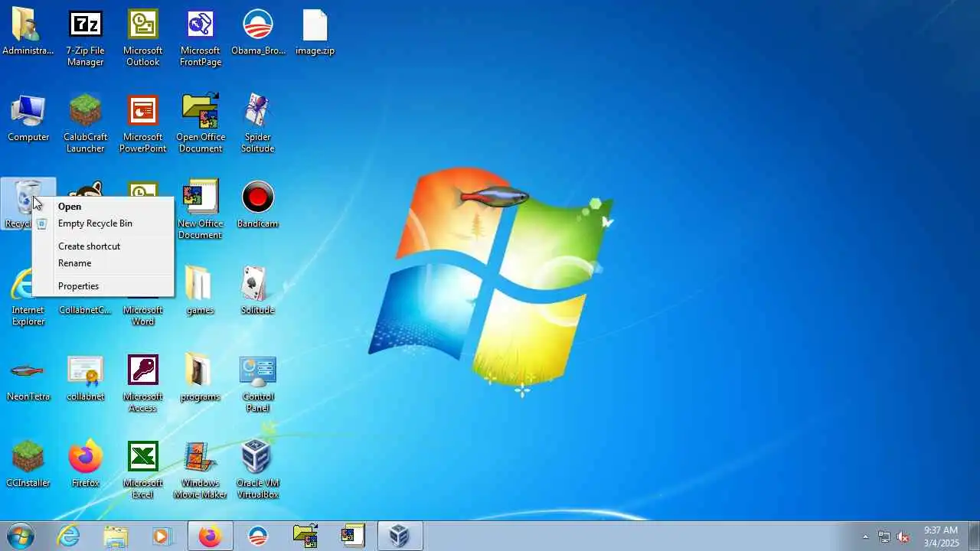
Task: Show hidden system tray icons
Action: 865,536
